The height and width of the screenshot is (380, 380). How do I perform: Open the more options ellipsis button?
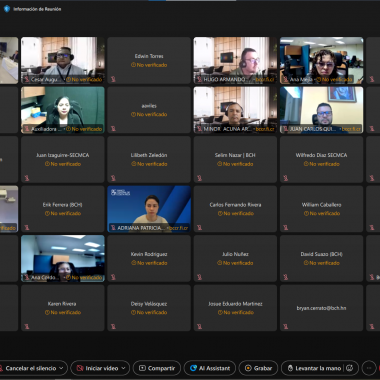point(369,368)
